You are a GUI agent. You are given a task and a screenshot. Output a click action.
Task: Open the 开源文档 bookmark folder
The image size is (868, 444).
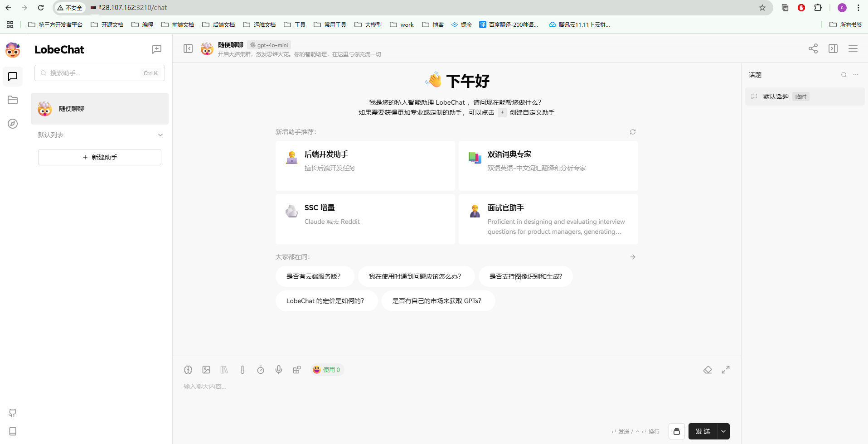pos(107,24)
